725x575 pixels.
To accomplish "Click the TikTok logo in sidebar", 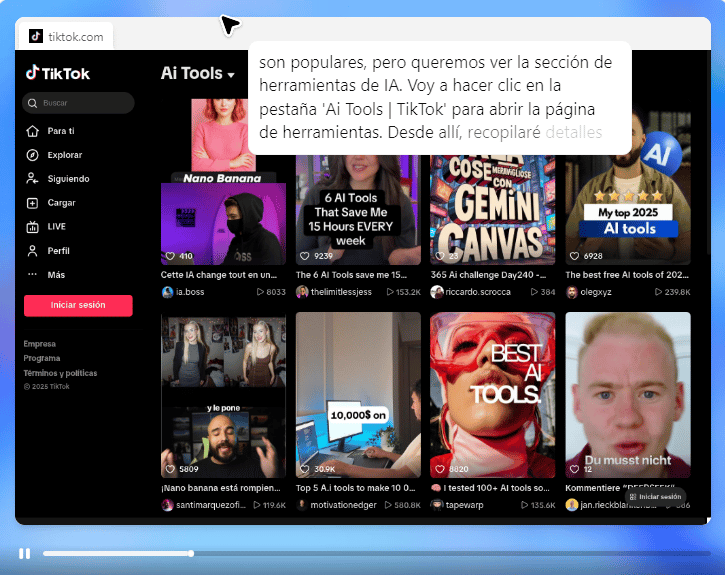I will click(x=58, y=73).
